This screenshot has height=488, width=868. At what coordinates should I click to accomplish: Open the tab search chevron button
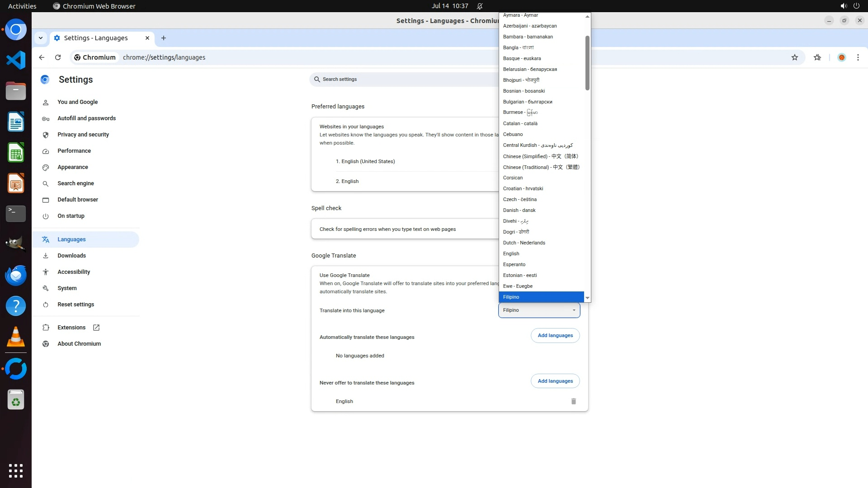(41, 38)
